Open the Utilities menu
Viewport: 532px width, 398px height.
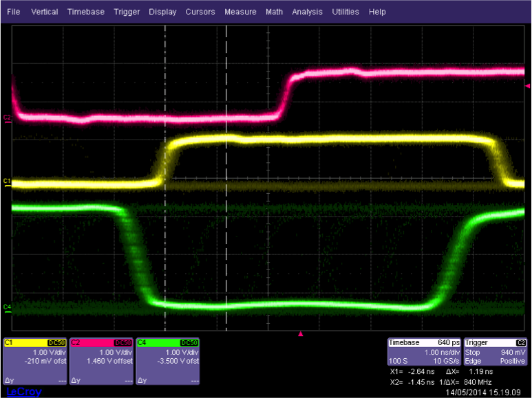345,12
